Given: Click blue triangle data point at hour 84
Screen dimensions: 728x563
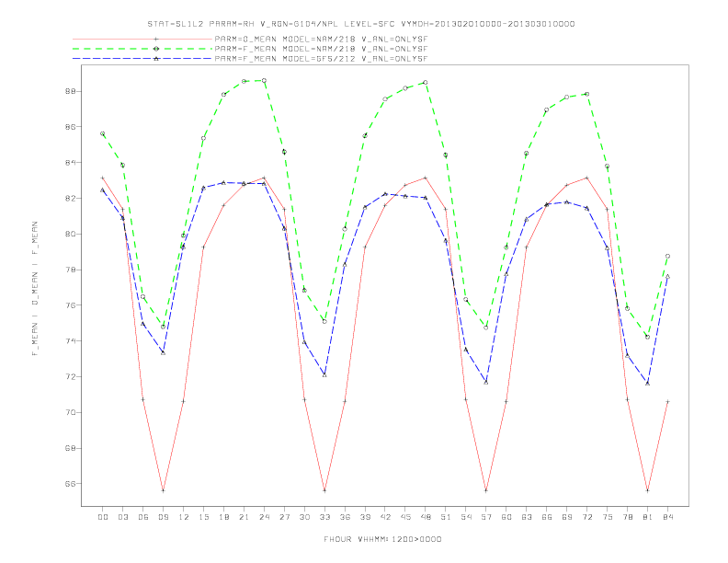Looking at the screenshot, I should tap(667, 276).
